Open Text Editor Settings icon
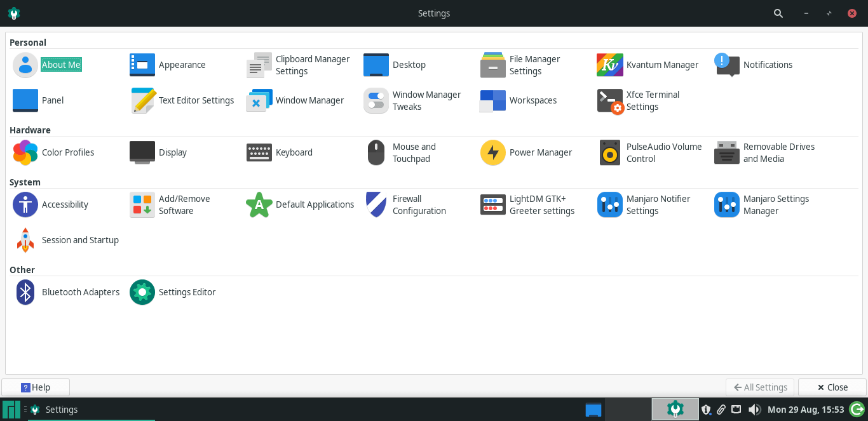The image size is (868, 421). (142, 100)
